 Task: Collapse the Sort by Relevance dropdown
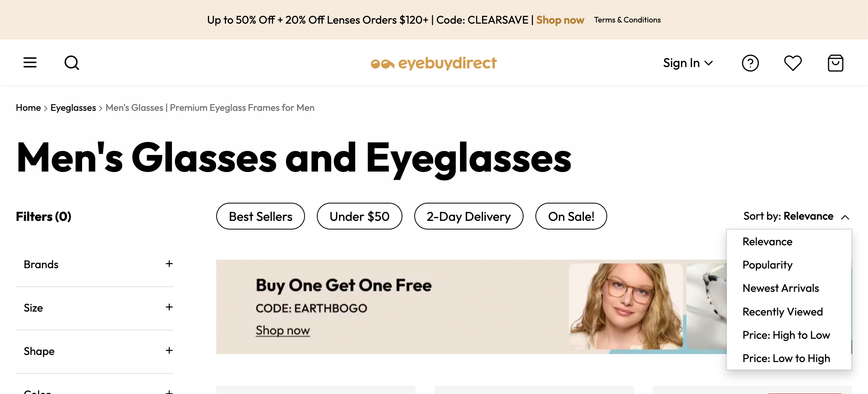tap(796, 217)
